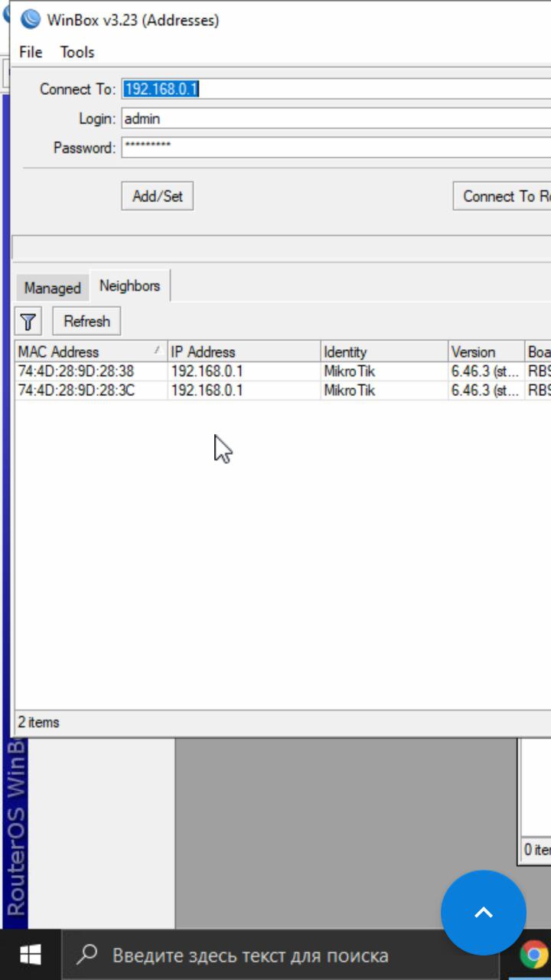Click IP 192.168.0.1 in the first row

[207, 371]
